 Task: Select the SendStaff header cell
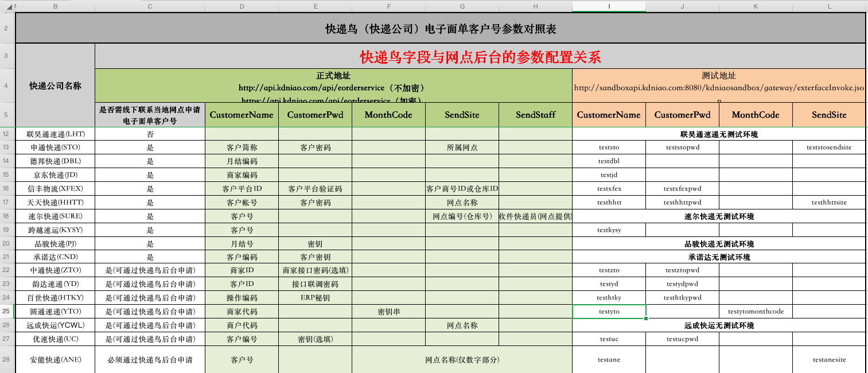[x=535, y=115]
